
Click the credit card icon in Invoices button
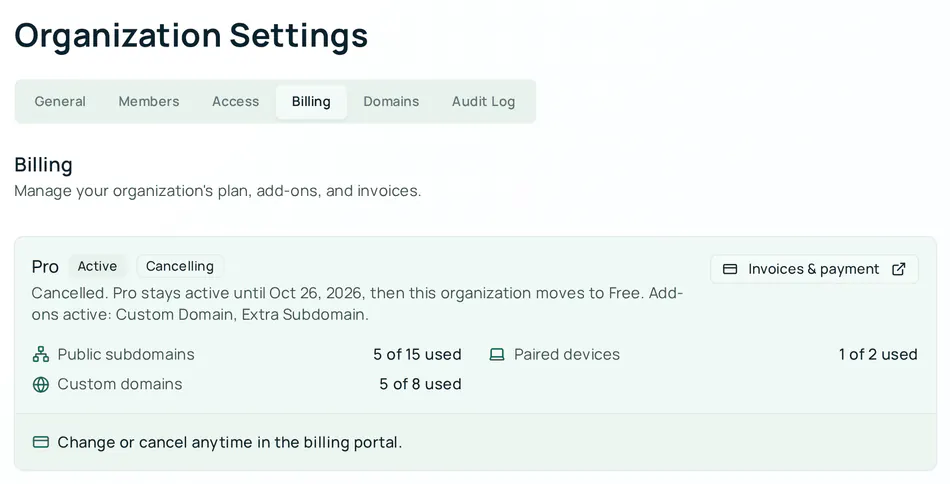point(730,269)
